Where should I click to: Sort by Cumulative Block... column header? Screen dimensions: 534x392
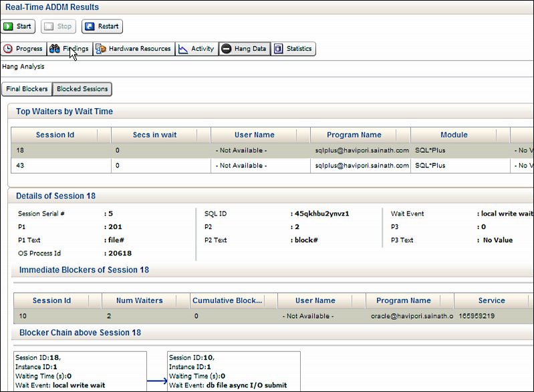[x=234, y=301]
